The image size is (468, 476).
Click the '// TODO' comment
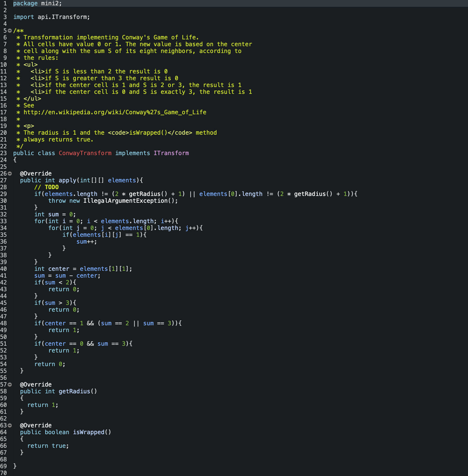[46, 187]
